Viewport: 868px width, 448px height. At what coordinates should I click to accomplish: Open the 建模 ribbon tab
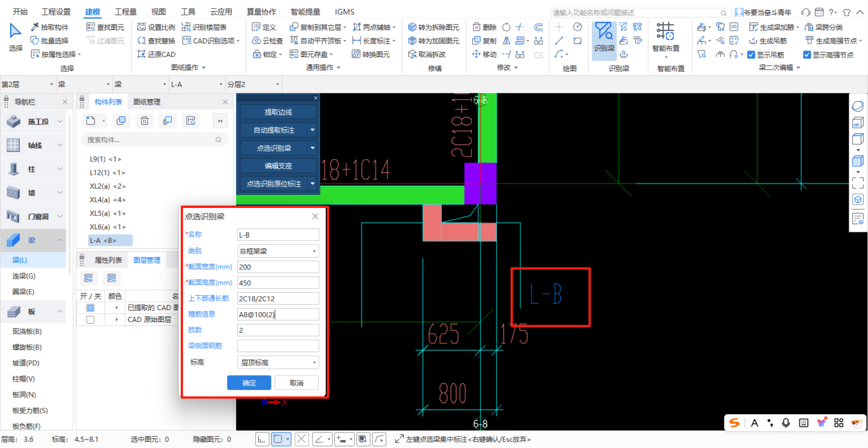tap(93, 12)
